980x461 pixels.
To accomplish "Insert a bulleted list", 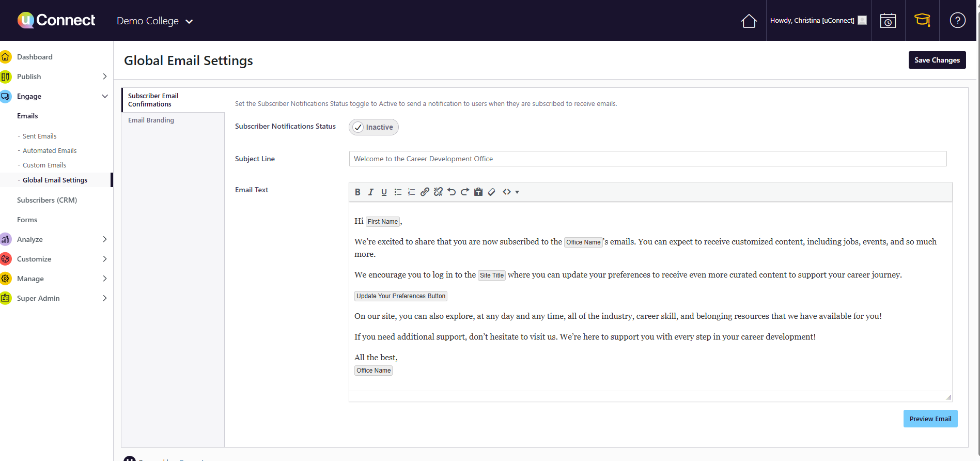I will pyautogui.click(x=398, y=192).
